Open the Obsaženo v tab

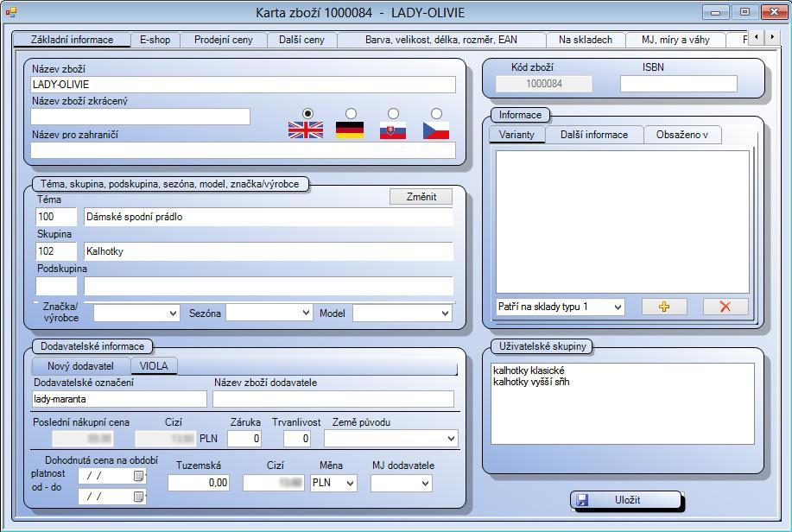click(x=682, y=135)
